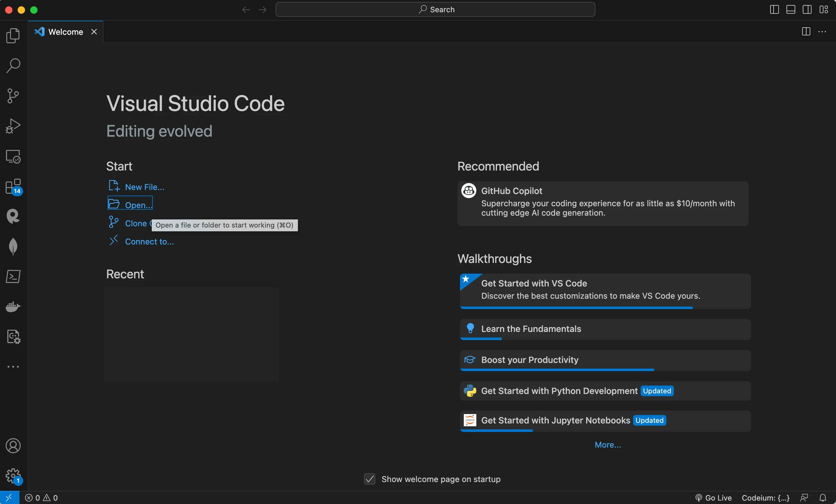The image size is (836, 504).
Task: Open Remote Explorer in activity bar
Action: pyautogui.click(x=13, y=156)
